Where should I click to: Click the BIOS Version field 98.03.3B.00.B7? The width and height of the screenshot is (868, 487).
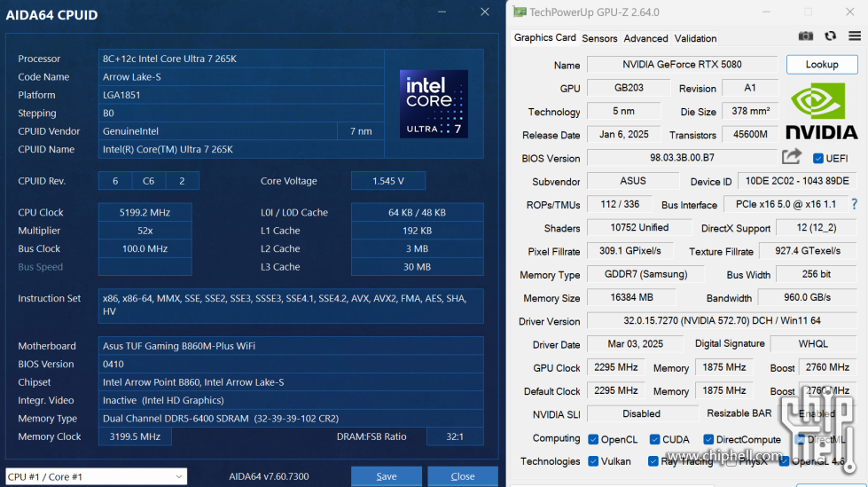point(682,157)
